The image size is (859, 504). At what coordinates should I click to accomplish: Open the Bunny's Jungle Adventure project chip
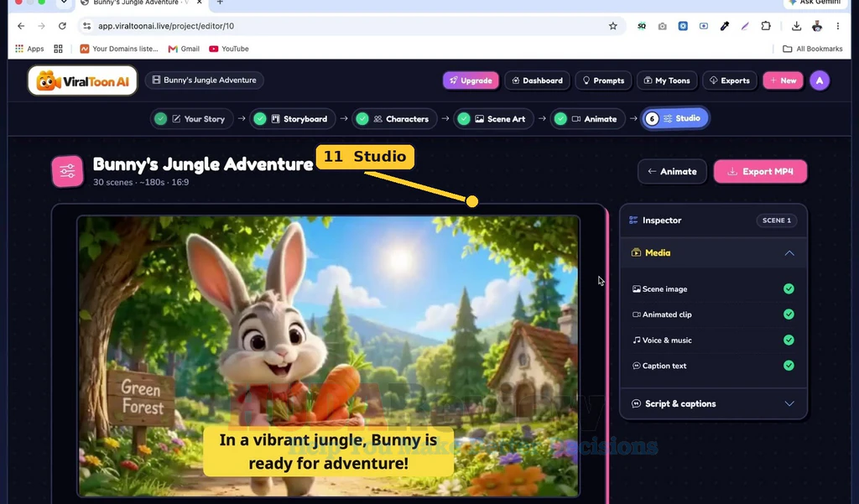205,80
